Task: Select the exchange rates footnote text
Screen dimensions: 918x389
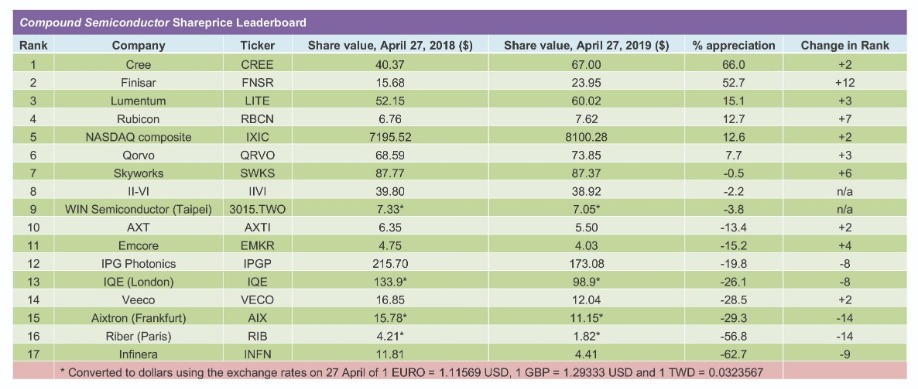Action: (x=413, y=372)
